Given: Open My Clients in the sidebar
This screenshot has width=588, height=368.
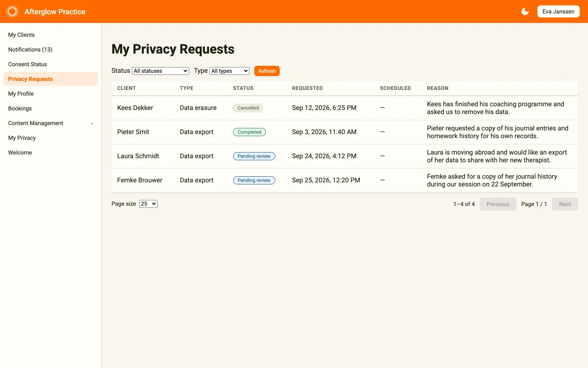Looking at the screenshot, I should (51, 35).
